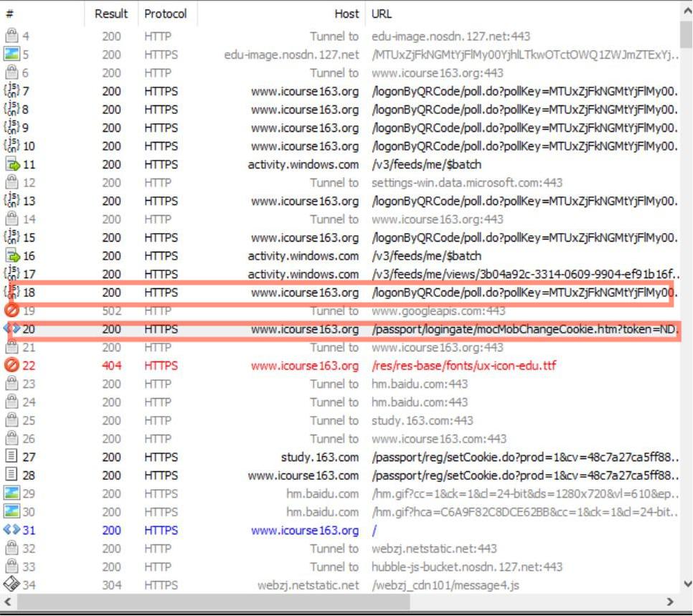693x616 pixels.
Task: Sort by the Result column header
Action: click(x=111, y=14)
